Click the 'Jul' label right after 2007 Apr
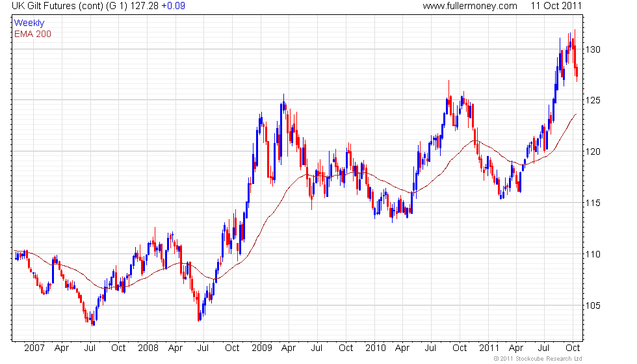 click(x=90, y=348)
